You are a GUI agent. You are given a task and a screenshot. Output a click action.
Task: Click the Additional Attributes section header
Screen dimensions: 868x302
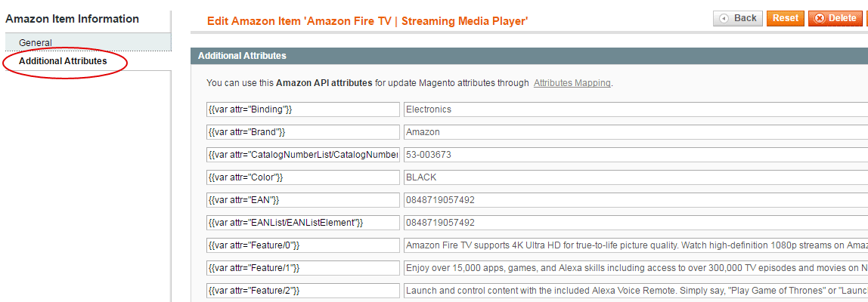click(529, 56)
